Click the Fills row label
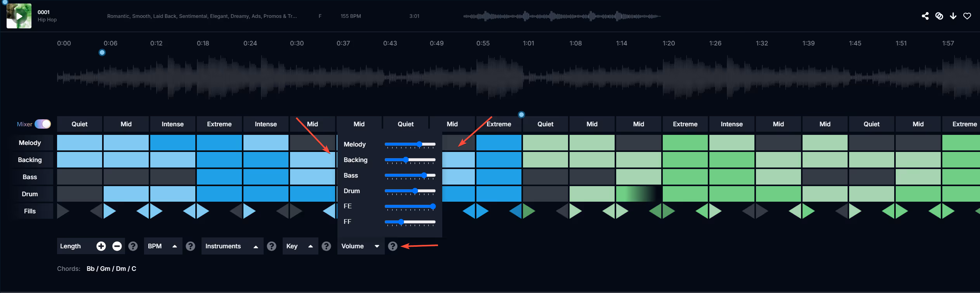 30,211
